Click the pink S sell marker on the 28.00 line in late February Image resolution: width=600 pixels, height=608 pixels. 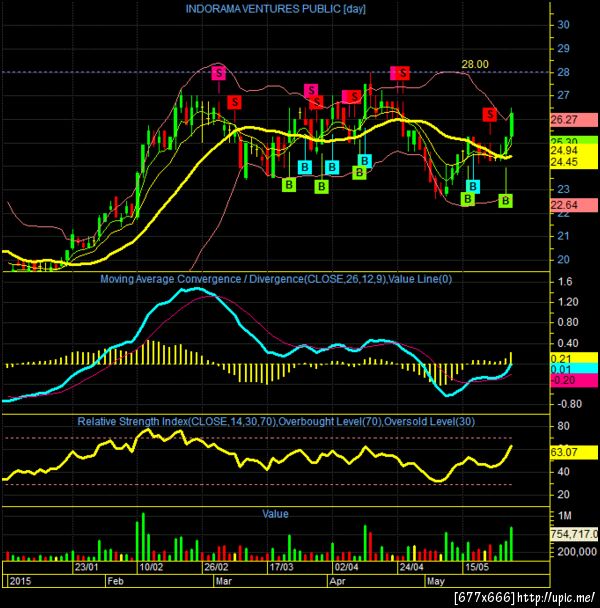pyautogui.click(x=219, y=73)
